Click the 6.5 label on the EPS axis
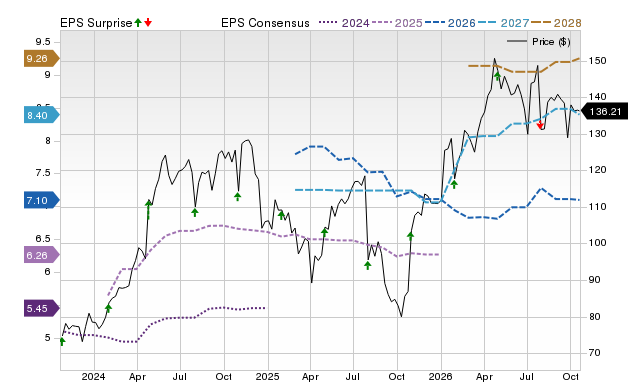Viewport: 640px width, 382px height. tap(43, 238)
